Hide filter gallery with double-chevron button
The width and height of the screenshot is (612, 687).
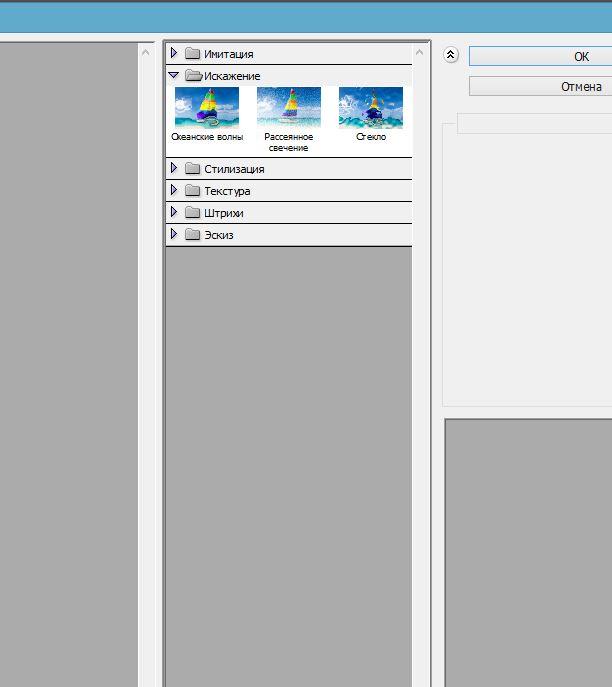point(450,55)
